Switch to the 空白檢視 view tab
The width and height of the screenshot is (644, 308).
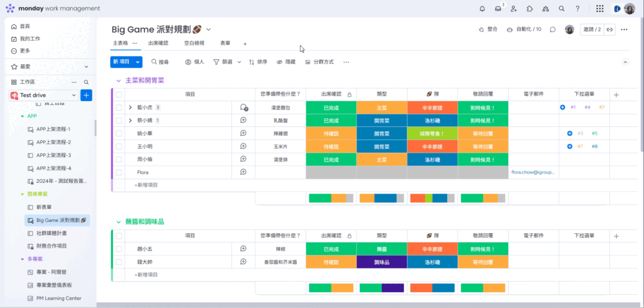point(194,43)
